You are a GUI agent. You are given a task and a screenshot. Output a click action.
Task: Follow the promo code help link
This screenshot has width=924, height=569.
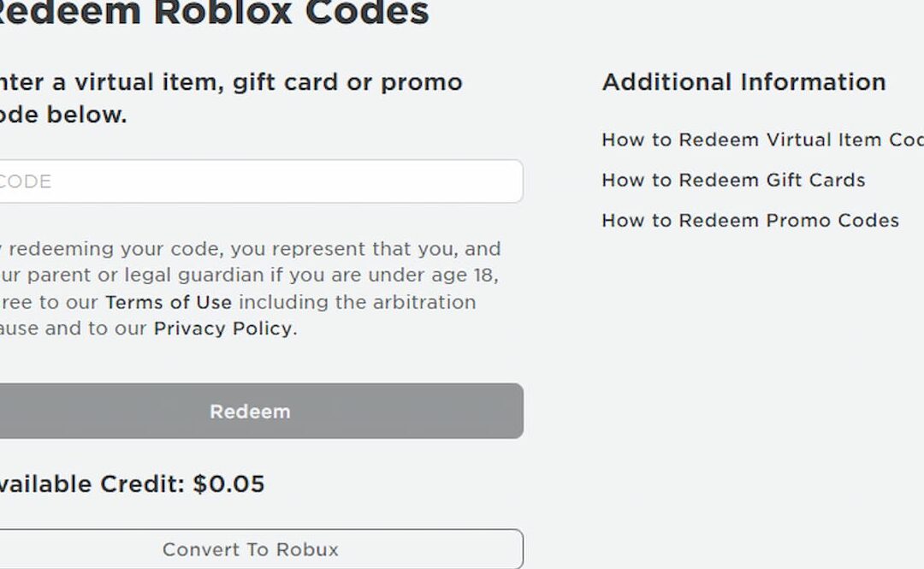[749, 220]
